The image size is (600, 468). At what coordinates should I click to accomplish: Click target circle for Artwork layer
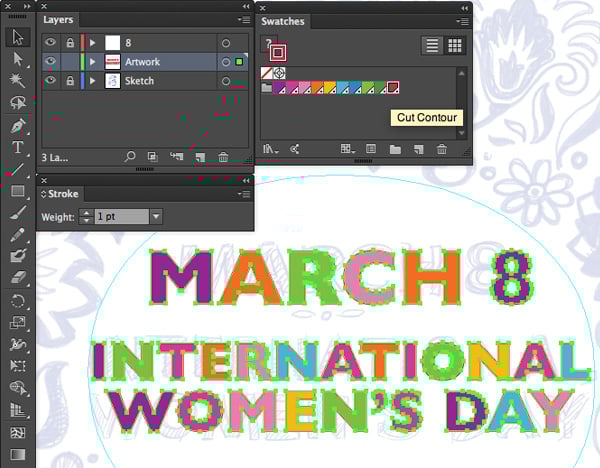[226, 62]
